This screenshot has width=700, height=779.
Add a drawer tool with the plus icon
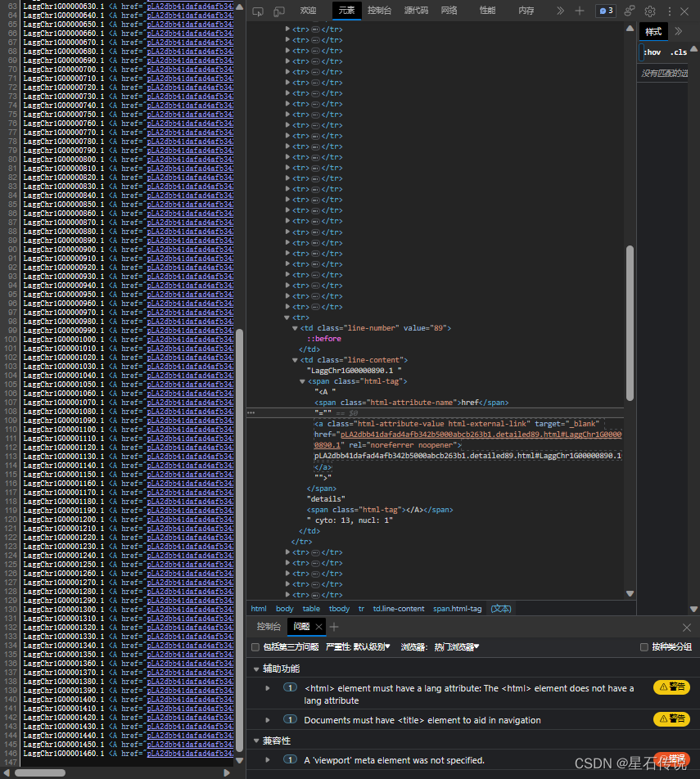click(x=334, y=627)
